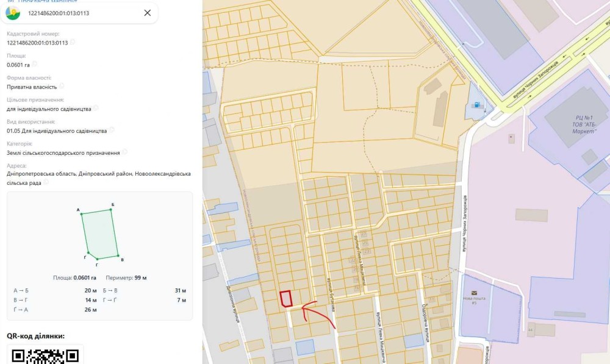610x364 pixels.
Task: Click the РЦ №1 ТОВ АТБ-Маркет label
Action: (x=584, y=124)
